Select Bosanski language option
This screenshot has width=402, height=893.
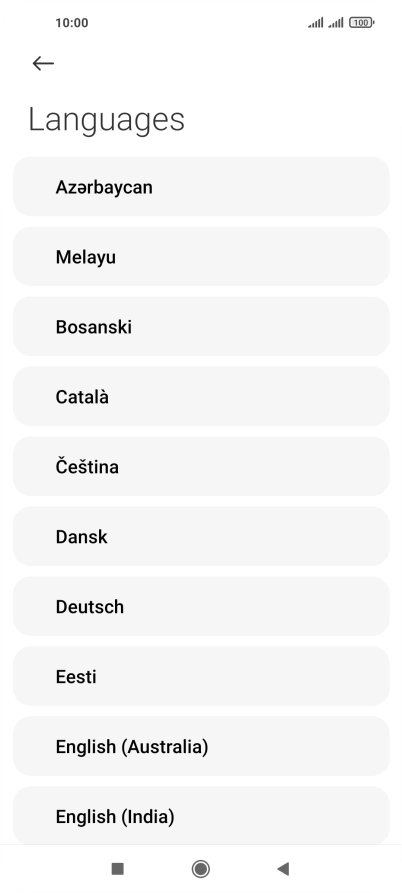[201, 327]
